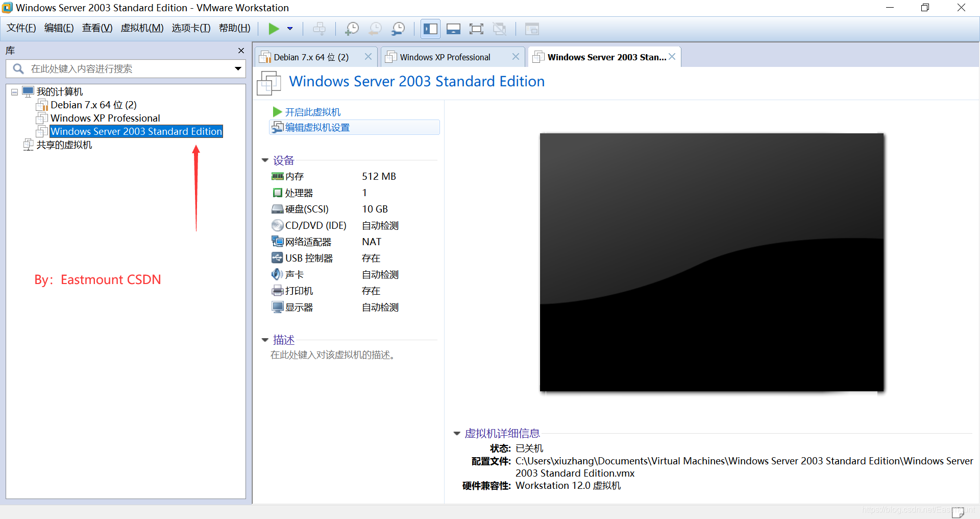Click the Take Snapshot toolbar icon
The height and width of the screenshot is (519, 980).
click(x=352, y=29)
